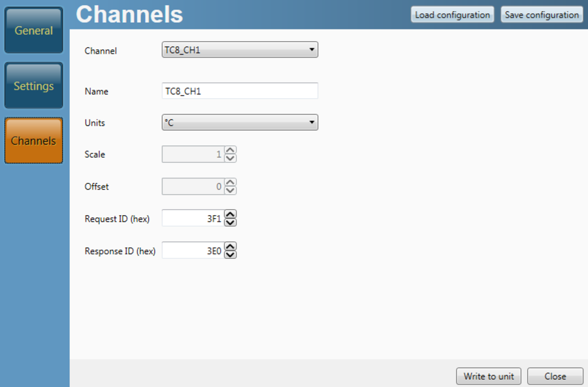Write settings to unit
The width and height of the screenshot is (588, 387).
point(489,376)
